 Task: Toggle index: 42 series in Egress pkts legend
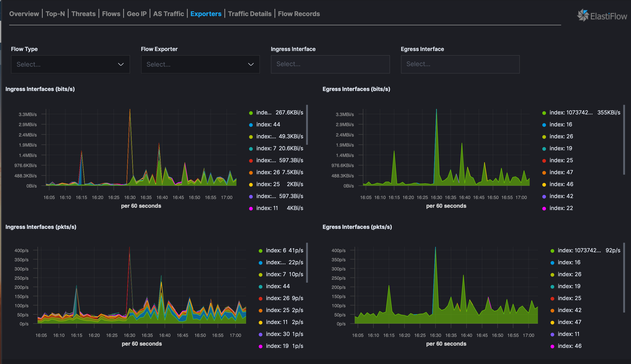point(569,310)
